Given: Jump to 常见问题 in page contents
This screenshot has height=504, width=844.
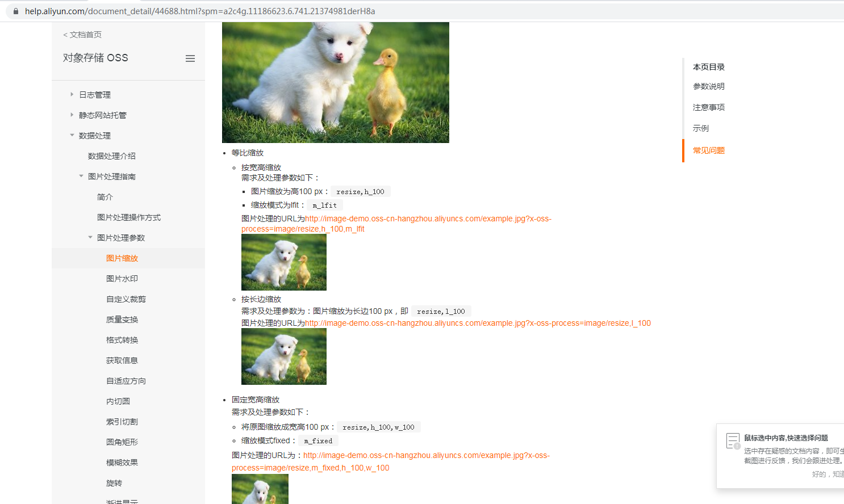Looking at the screenshot, I should point(709,150).
